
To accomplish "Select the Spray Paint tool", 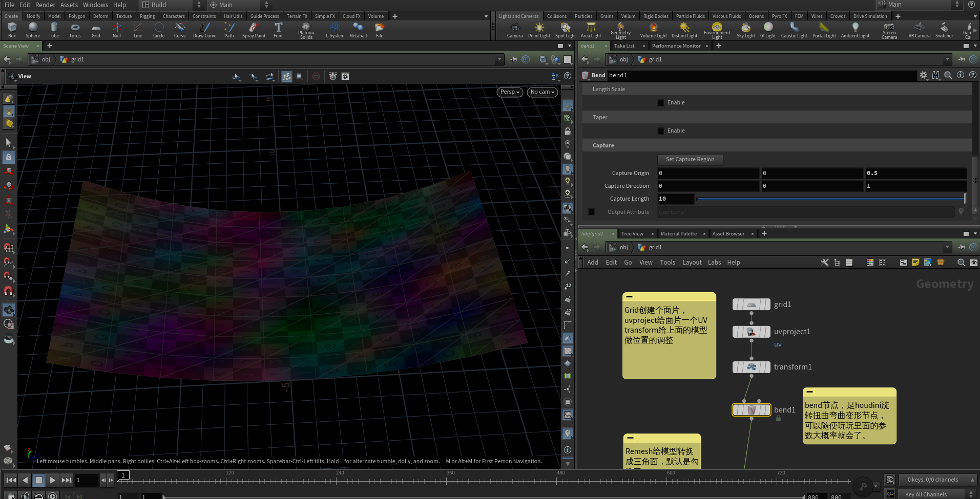I will [254, 29].
